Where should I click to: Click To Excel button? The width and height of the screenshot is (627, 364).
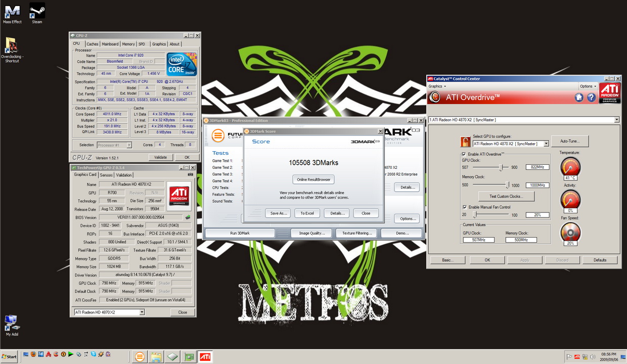[307, 213]
